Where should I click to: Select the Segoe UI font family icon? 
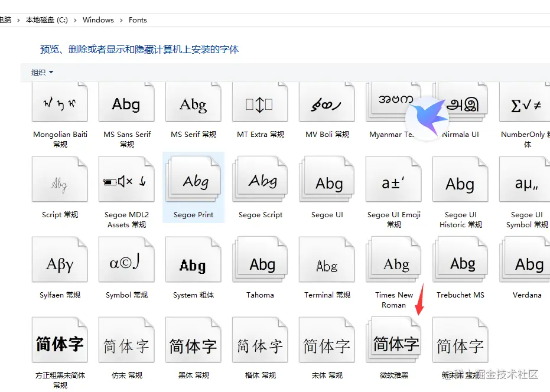tap(327, 179)
